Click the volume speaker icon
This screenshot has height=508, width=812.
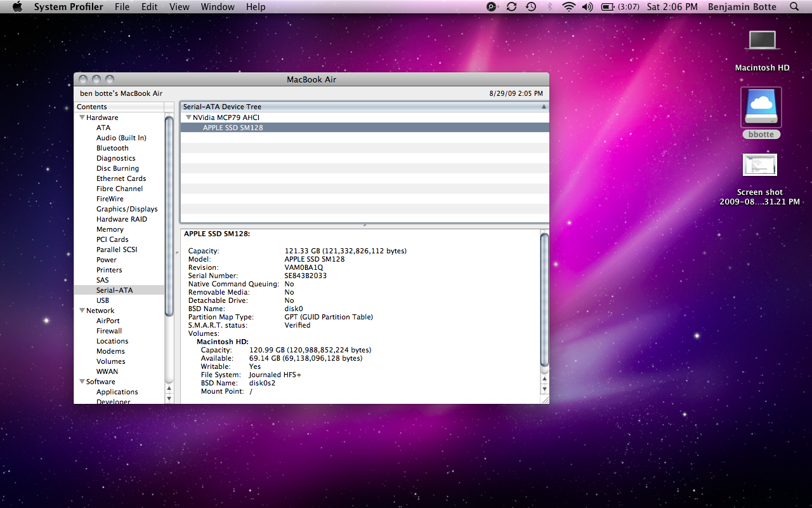pos(587,6)
